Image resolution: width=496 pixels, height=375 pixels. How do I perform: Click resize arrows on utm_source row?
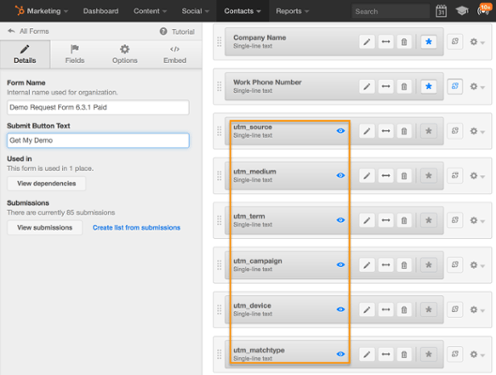point(386,131)
